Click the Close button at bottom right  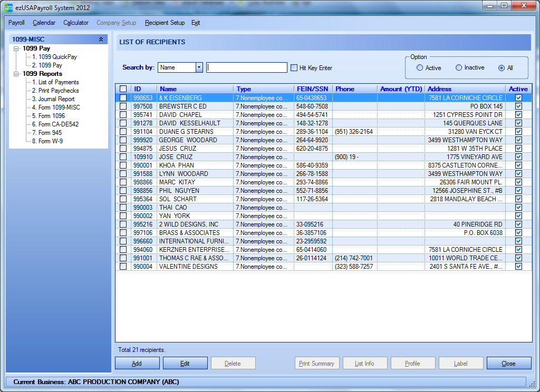tap(509, 364)
